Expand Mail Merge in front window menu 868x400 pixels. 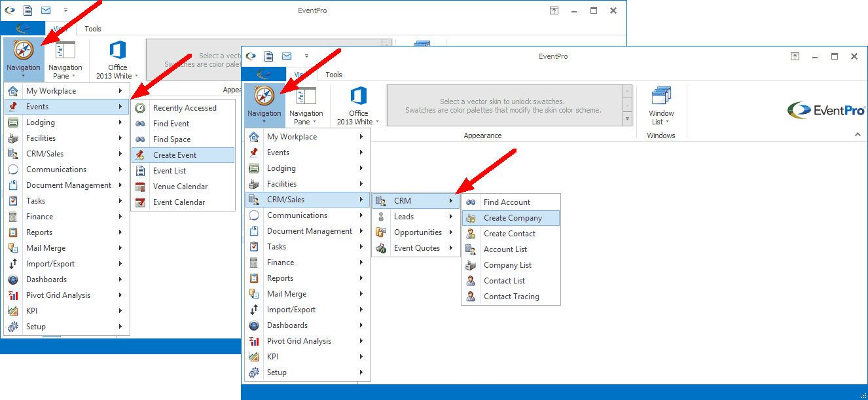(307, 294)
